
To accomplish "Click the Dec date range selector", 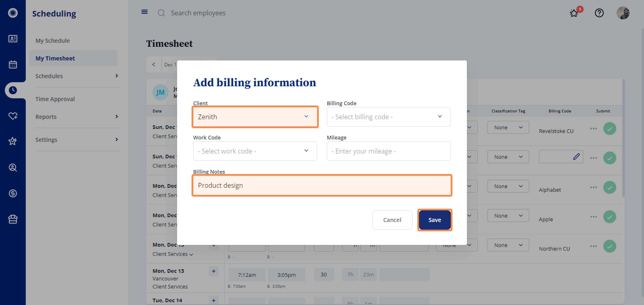I will point(170,65).
